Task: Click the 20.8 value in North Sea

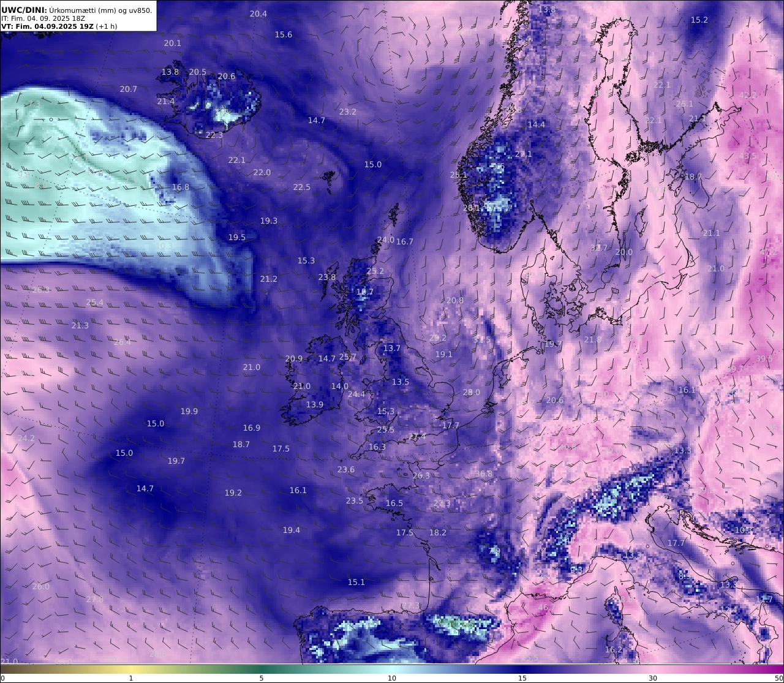Action: (455, 300)
